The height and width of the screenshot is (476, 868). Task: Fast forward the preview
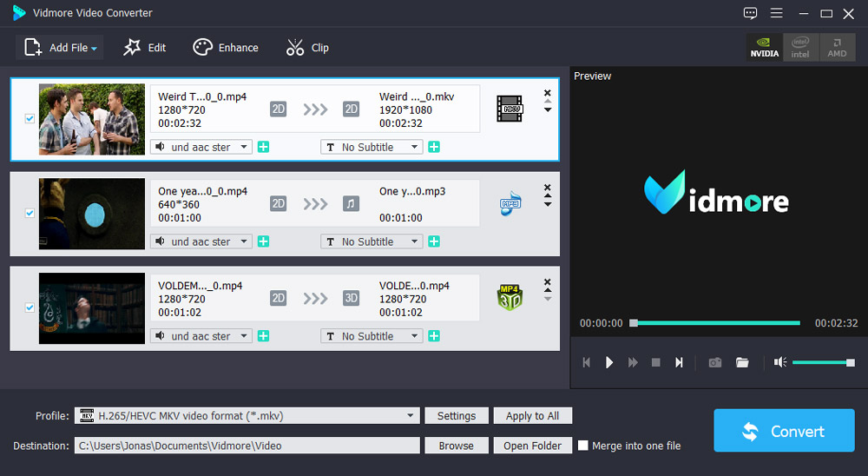(633, 362)
